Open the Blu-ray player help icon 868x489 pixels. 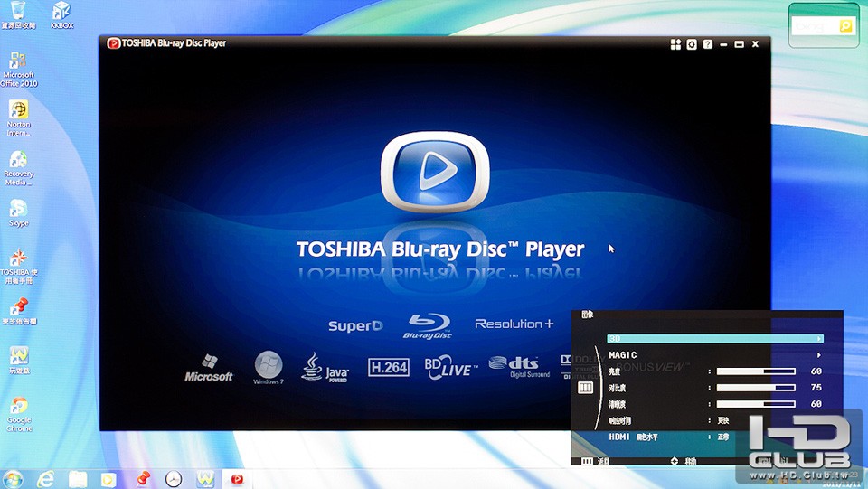pos(707,44)
